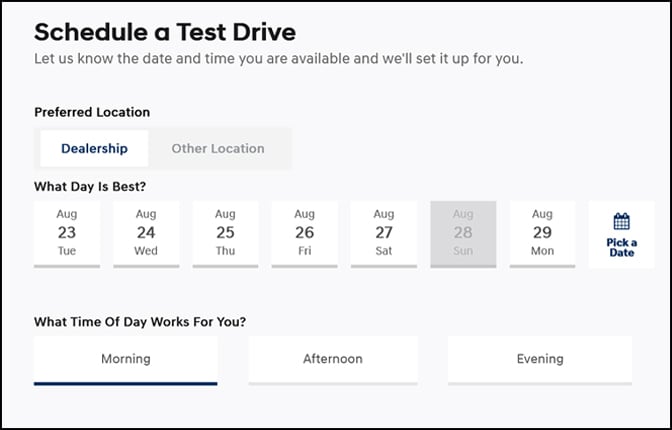Choose the Aug 26 Fri tile
The height and width of the screenshot is (430, 672).
point(304,233)
